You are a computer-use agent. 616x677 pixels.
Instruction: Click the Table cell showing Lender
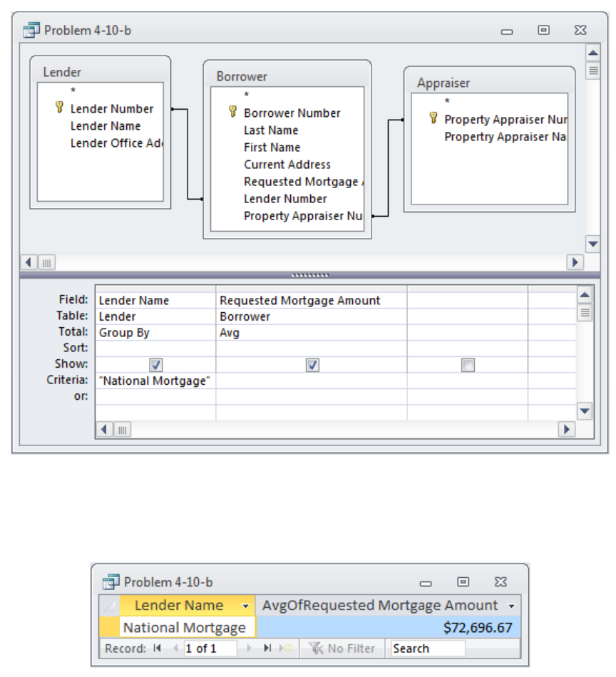pos(155,316)
